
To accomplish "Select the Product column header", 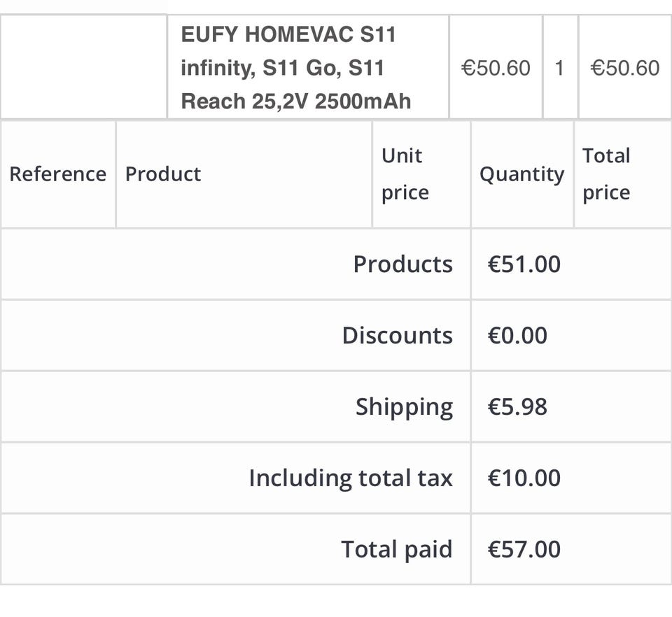I will [x=163, y=174].
